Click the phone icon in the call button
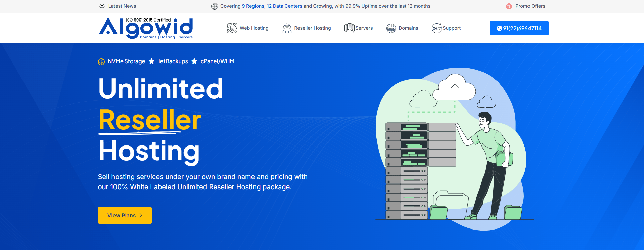 click(x=499, y=28)
